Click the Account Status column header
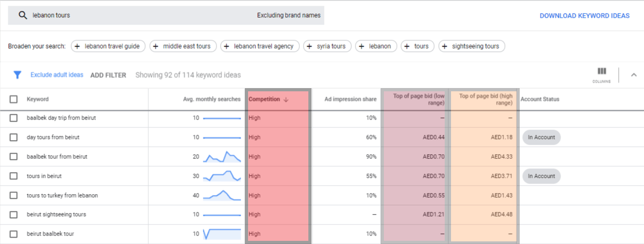This screenshot has height=244, width=644. (540, 99)
